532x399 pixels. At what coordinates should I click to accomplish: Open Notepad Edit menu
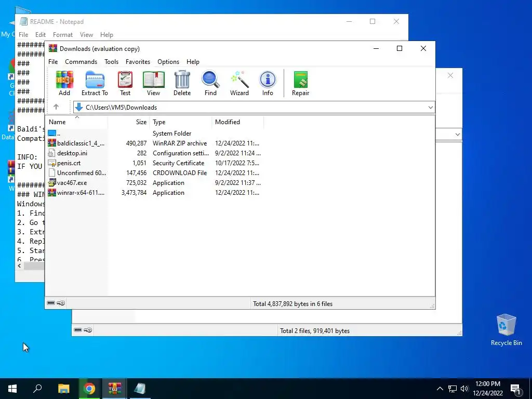pos(41,35)
